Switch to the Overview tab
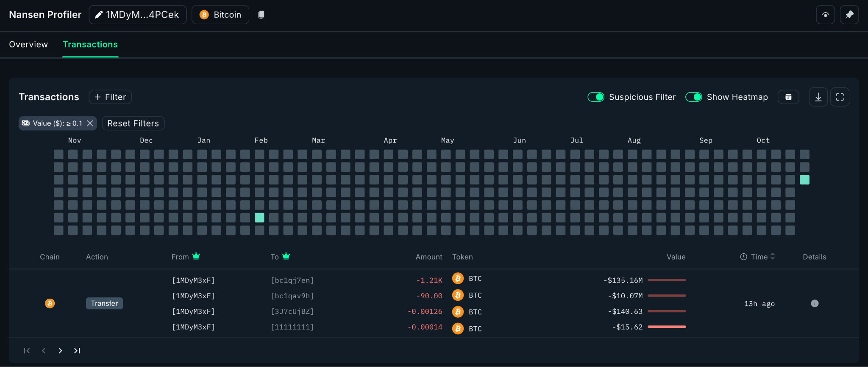868x367 pixels. click(x=28, y=45)
